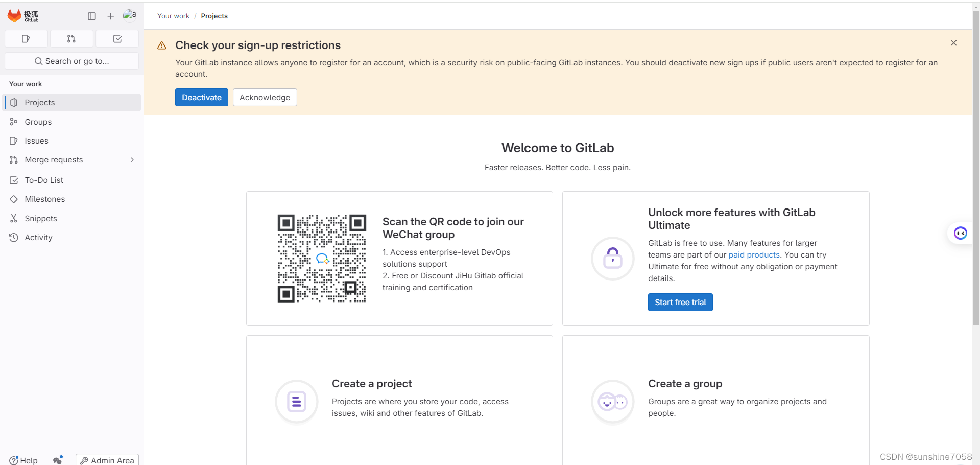Click the Activity history icon
This screenshot has width=980, height=465.
click(x=14, y=237)
